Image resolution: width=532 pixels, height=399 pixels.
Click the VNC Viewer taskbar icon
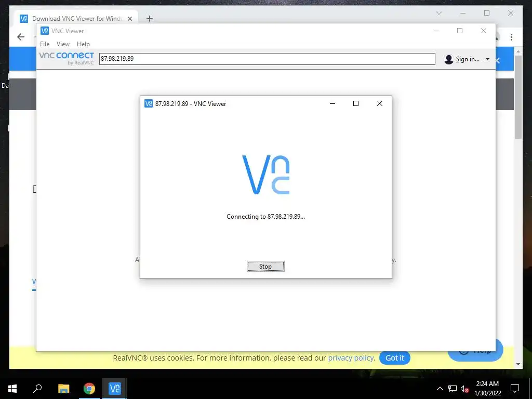click(x=115, y=389)
